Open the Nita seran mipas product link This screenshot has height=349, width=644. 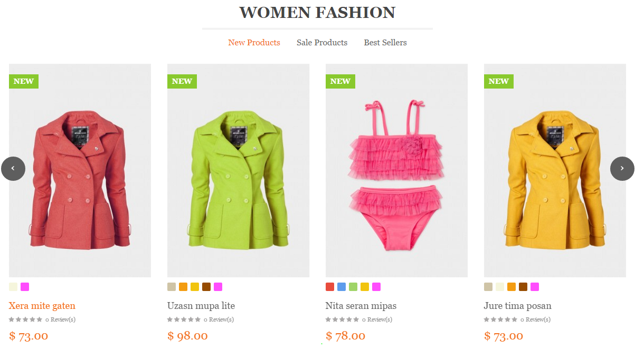click(361, 306)
